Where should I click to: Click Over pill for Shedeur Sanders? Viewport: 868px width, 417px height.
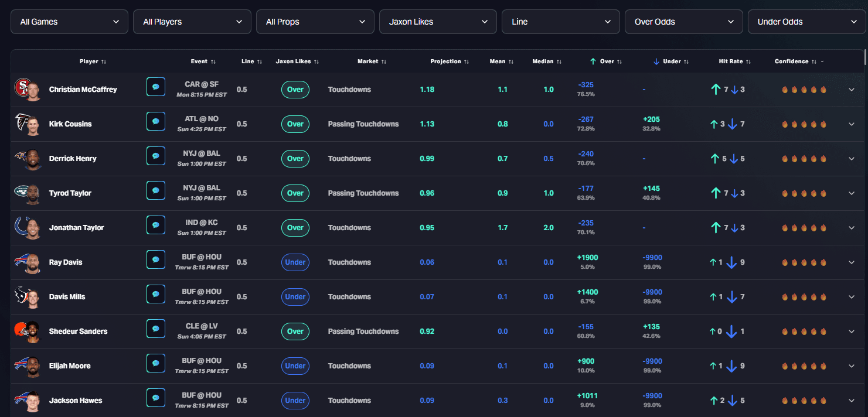click(x=295, y=331)
